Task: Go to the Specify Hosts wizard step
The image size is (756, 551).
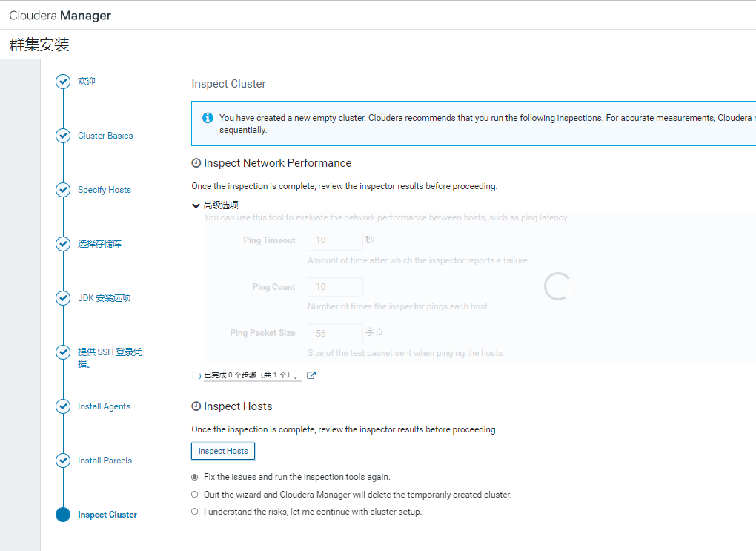Action: point(105,190)
